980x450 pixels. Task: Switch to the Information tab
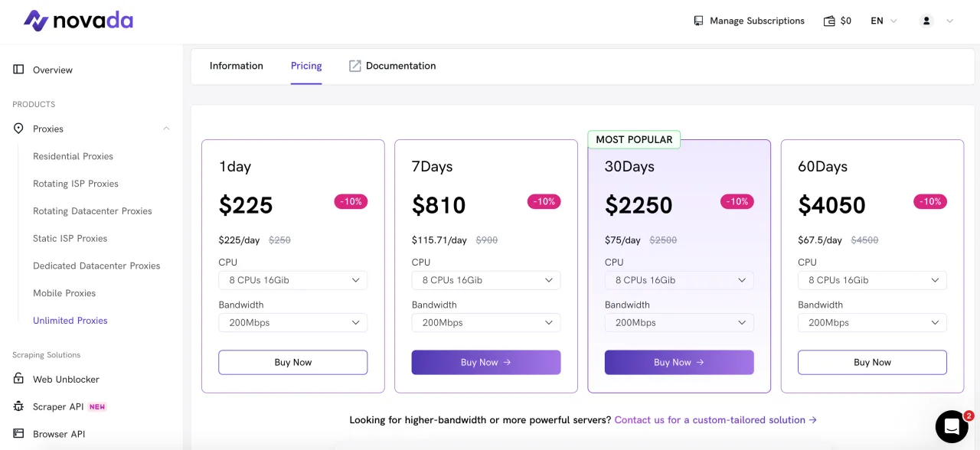[x=236, y=66]
